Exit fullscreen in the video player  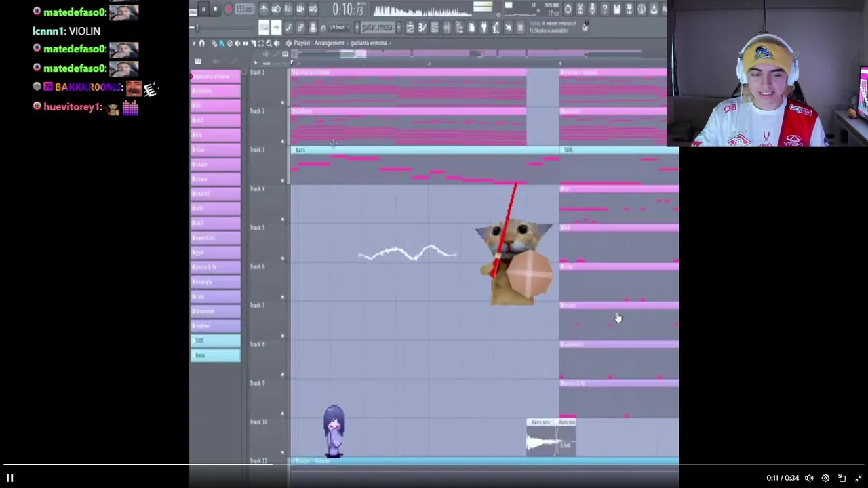coord(858,478)
